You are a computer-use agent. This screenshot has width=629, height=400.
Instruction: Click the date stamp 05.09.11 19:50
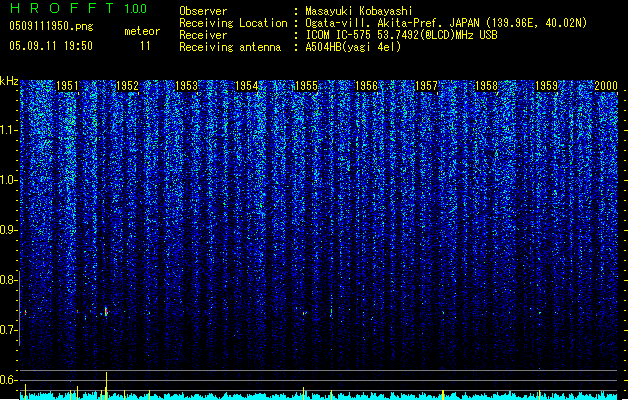point(51,46)
